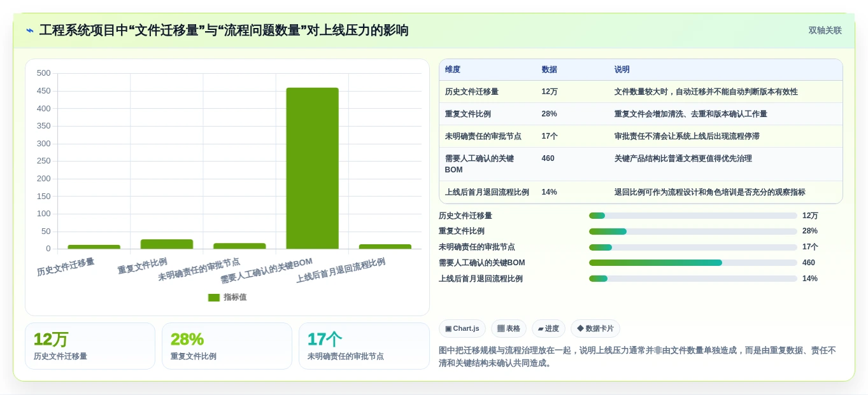Image resolution: width=868 pixels, height=395 pixels.
Task: Click the dashboard title 工程系统项目中
Action: pos(224,31)
